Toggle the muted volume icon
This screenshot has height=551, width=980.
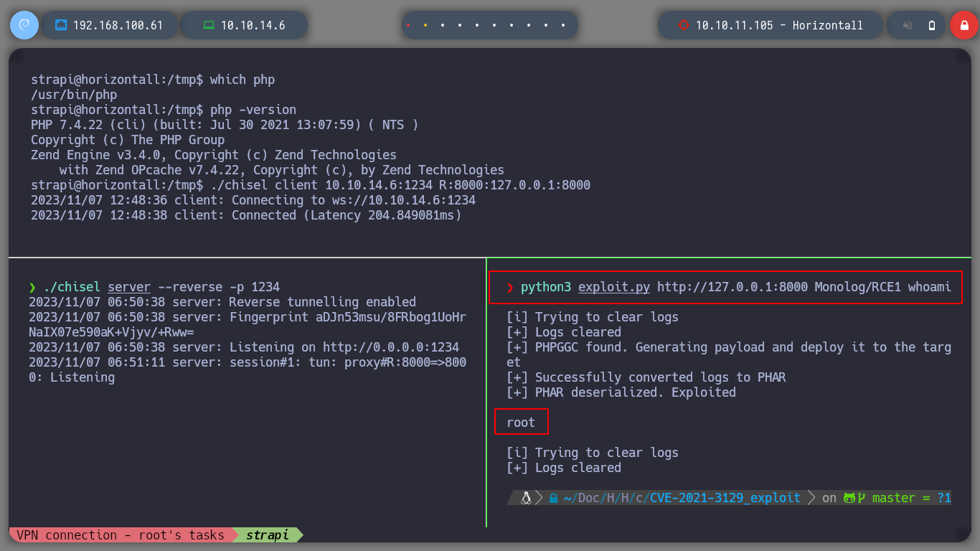point(908,25)
